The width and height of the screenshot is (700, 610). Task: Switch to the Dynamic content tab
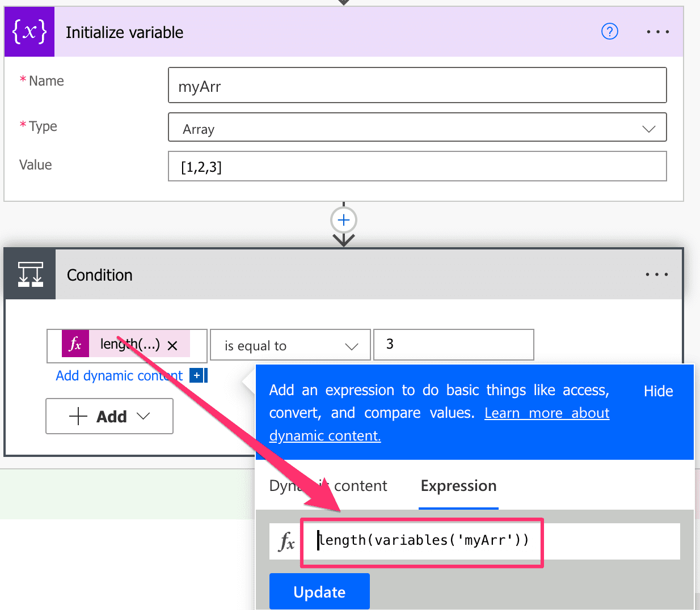click(328, 486)
